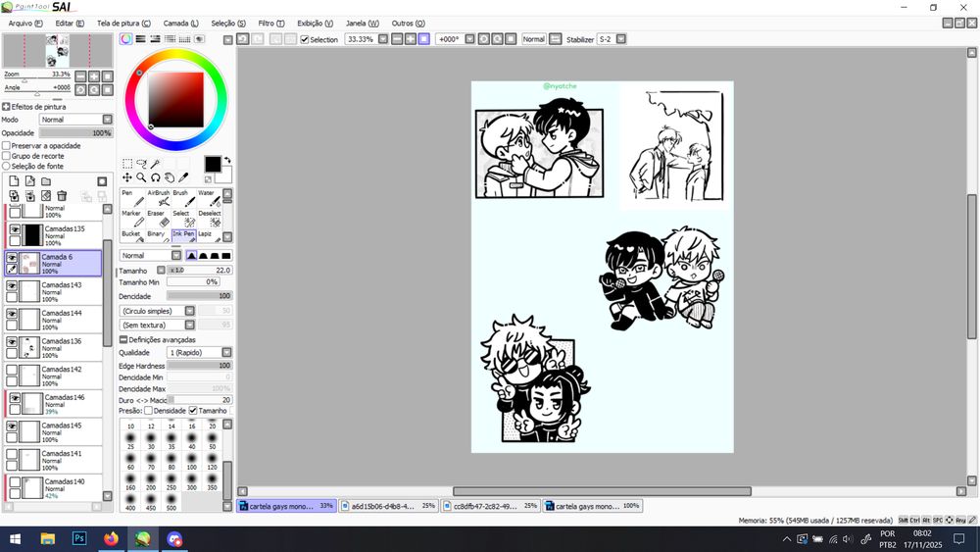Open the Arquivo menu
980x552 pixels.
(25, 24)
